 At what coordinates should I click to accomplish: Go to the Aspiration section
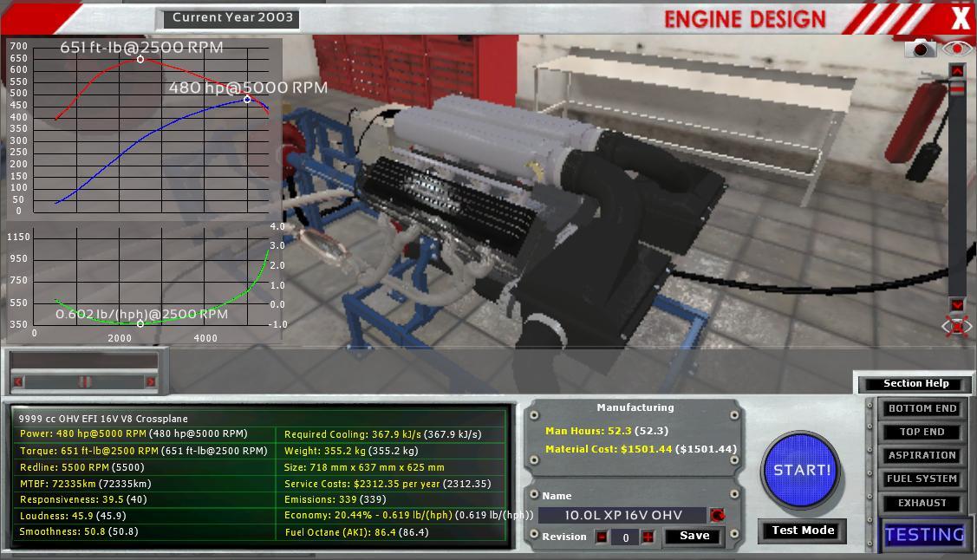(922, 455)
